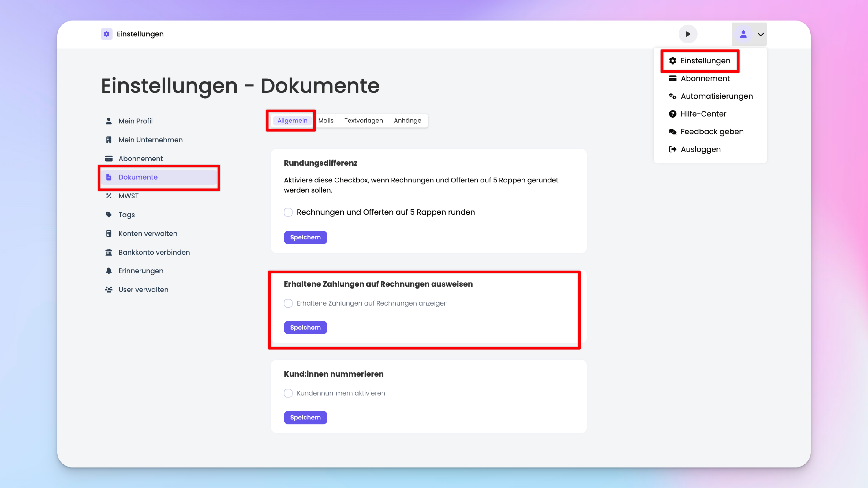
Task: Open the Mails tab
Action: coord(325,121)
